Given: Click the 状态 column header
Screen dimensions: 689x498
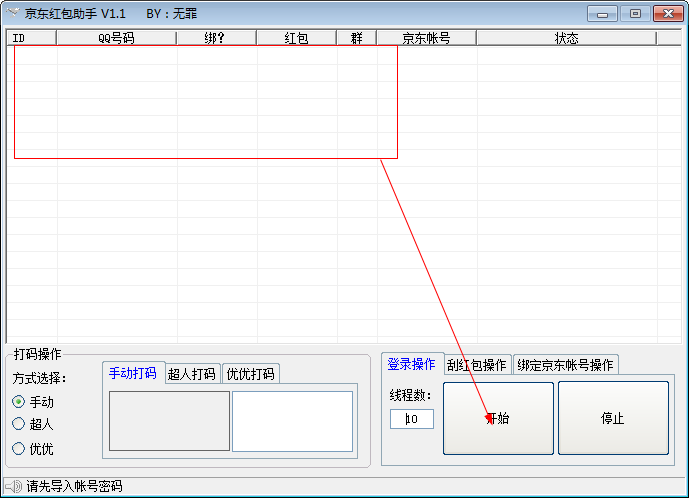Looking at the screenshot, I should pyautogui.click(x=567, y=38).
